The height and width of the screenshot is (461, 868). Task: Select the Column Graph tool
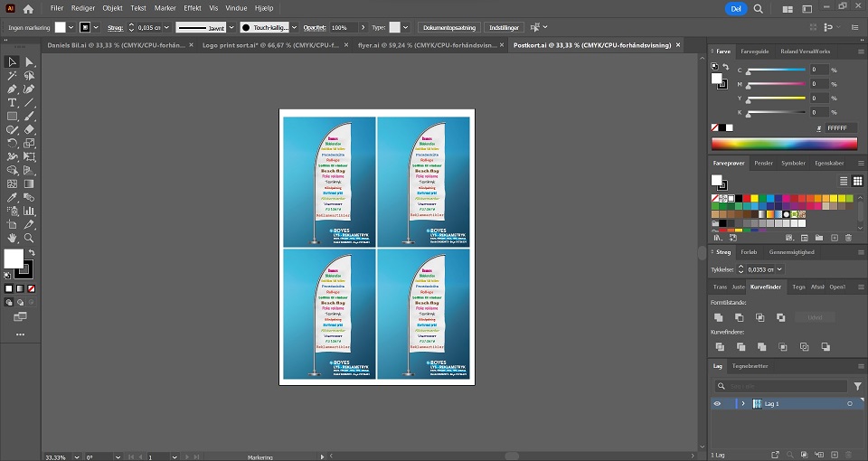tap(29, 211)
